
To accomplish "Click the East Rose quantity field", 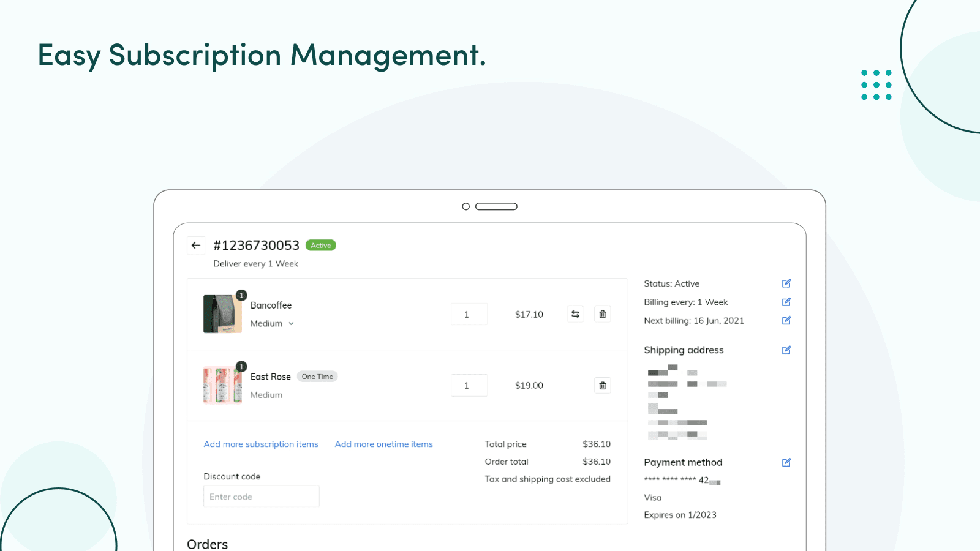I will (469, 385).
